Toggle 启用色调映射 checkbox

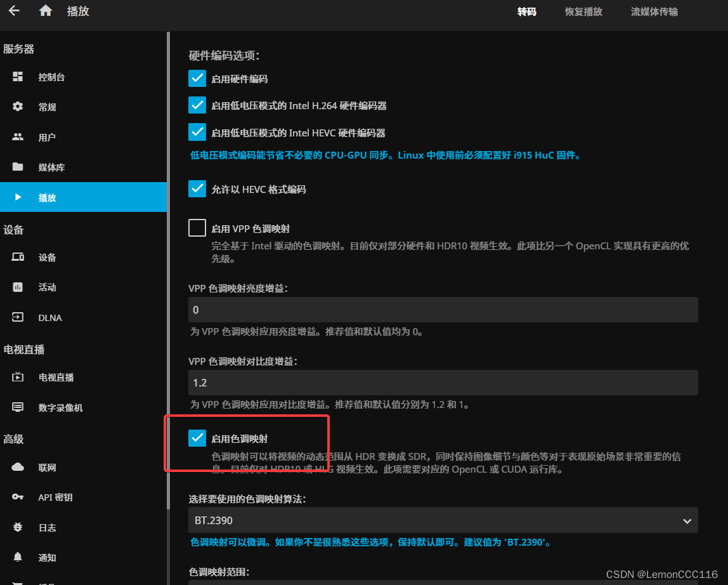click(x=197, y=438)
